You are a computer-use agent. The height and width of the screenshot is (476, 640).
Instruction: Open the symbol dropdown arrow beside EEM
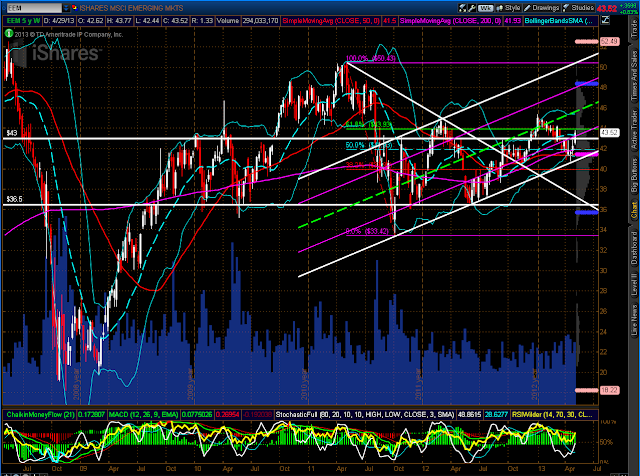pyautogui.click(x=66, y=8)
